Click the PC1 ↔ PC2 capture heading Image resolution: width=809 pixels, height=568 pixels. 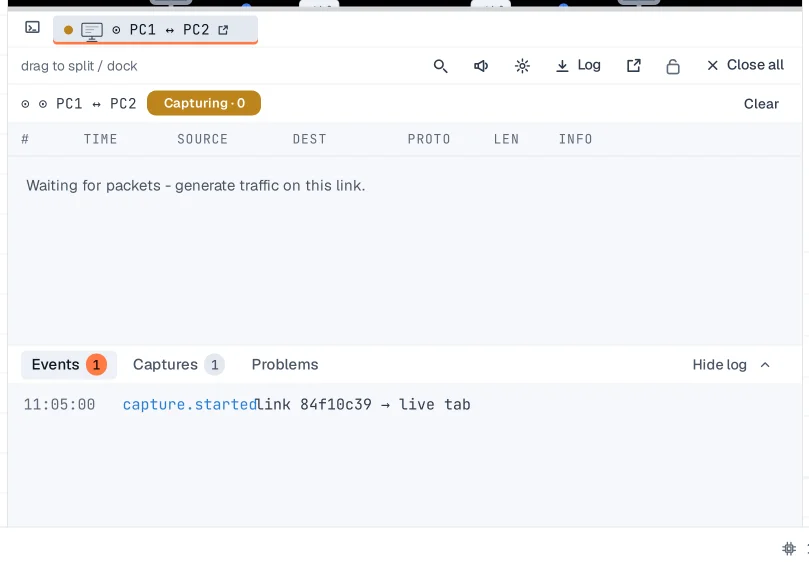click(x=96, y=104)
